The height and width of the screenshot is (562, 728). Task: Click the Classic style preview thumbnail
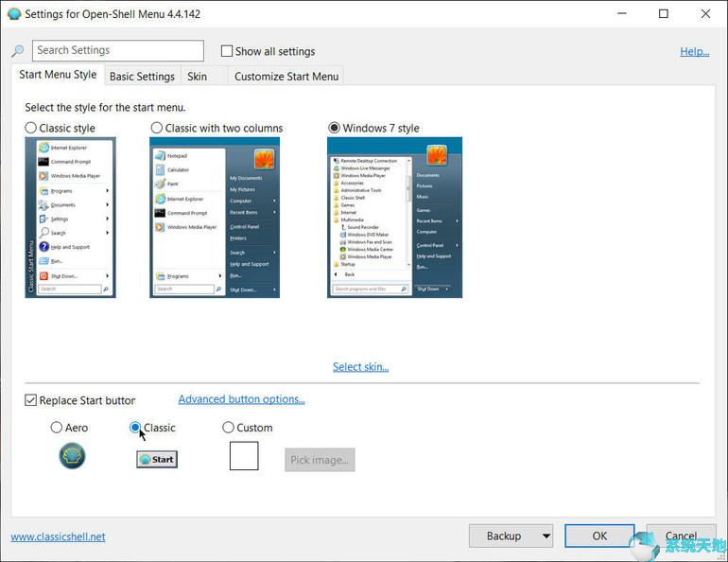[71, 218]
